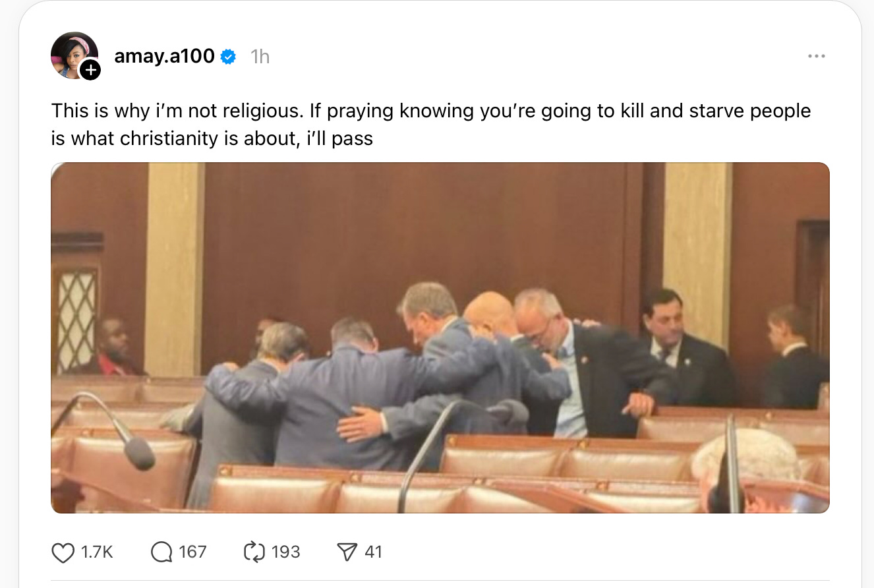Click the 1h post timestamp
The height and width of the screenshot is (588, 874).
260,57
